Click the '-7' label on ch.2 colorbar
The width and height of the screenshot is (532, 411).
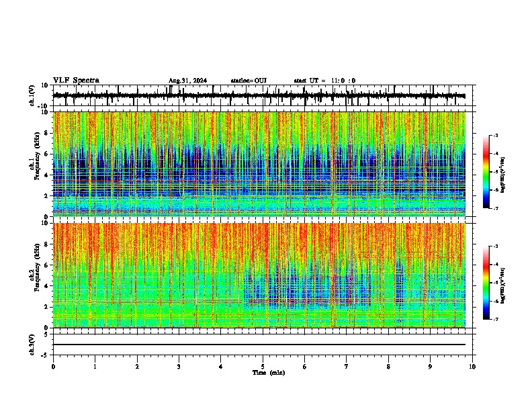(x=496, y=319)
